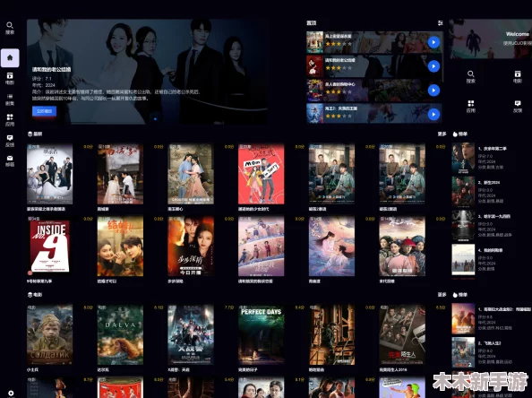Image resolution: width=532 pixels, height=398 pixels.
Task: Click the blue Play Now button on banner
Action: point(44,111)
